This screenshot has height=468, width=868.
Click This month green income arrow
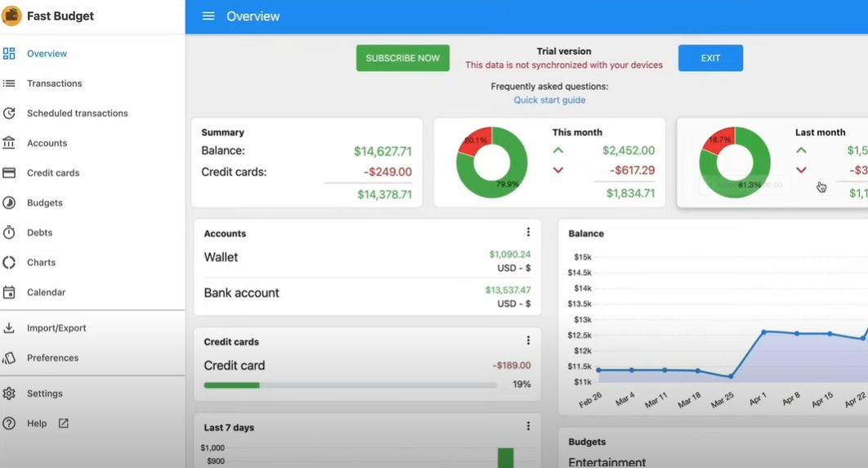[558, 150]
